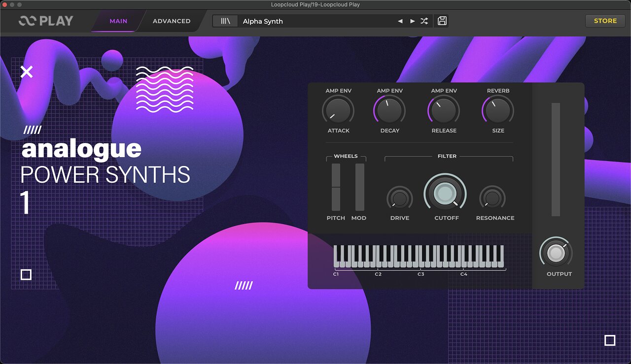631x364 pixels.
Task: Click the Mod wheel
Action: 360,187
